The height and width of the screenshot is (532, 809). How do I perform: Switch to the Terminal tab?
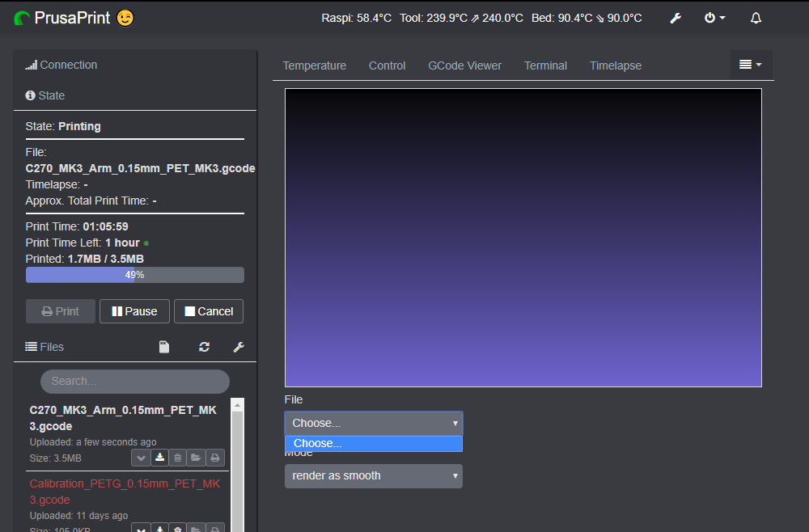pos(545,65)
